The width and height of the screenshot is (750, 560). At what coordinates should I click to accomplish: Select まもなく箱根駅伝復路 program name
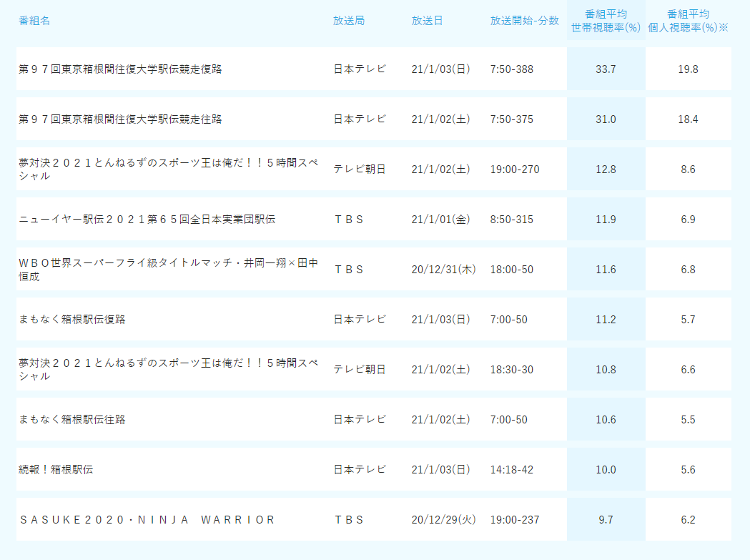tap(71, 319)
